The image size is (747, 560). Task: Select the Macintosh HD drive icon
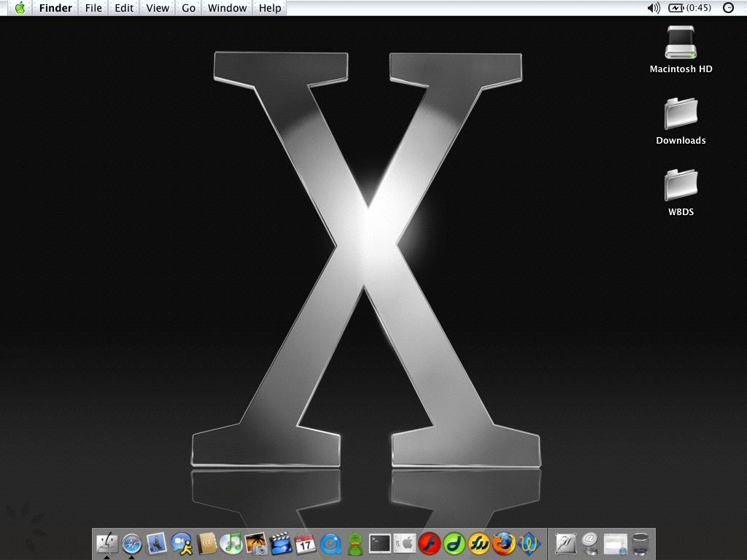point(681,42)
